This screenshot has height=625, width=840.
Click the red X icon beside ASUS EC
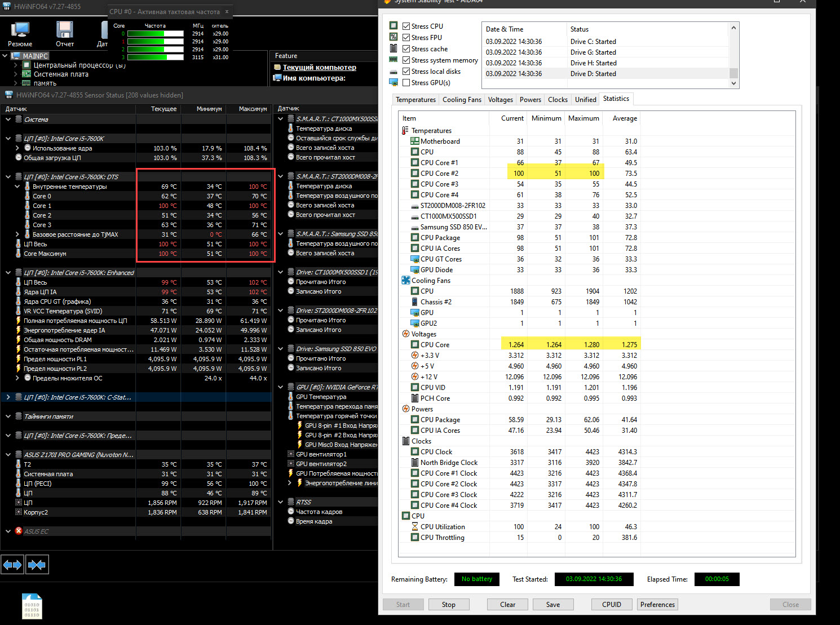tap(19, 531)
